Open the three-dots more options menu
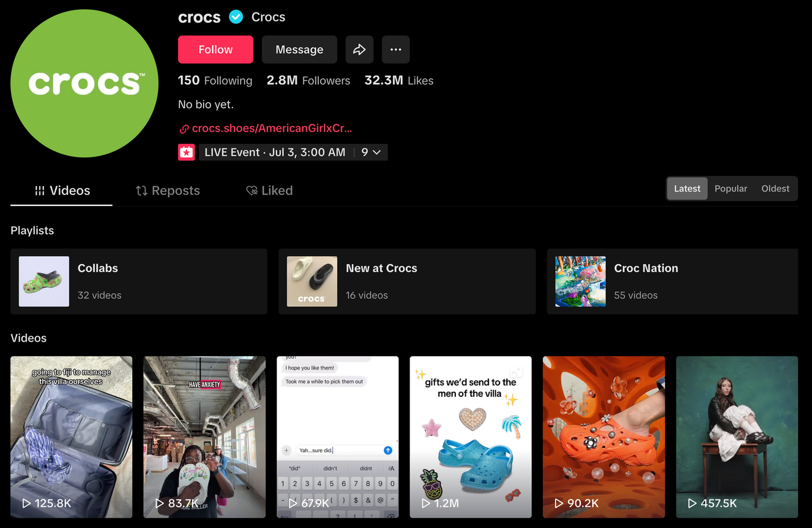The image size is (812, 528). click(396, 49)
